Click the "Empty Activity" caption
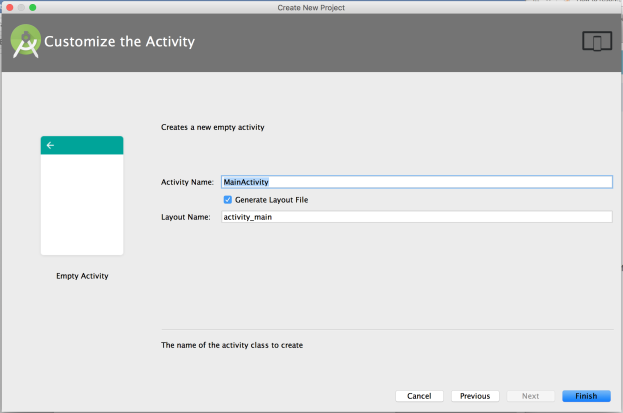Viewport: 623px width, 413px height. [82, 276]
